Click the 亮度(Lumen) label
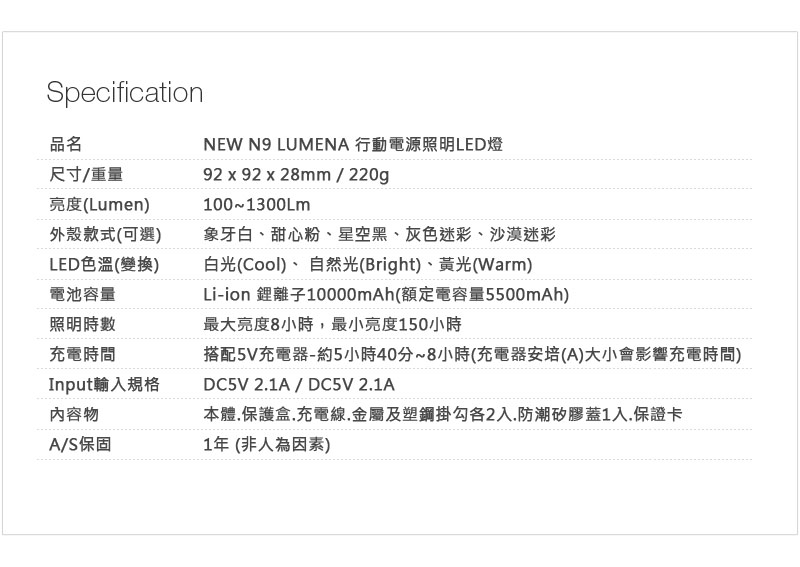This screenshot has width=800, height=567. tap(99, 205)
